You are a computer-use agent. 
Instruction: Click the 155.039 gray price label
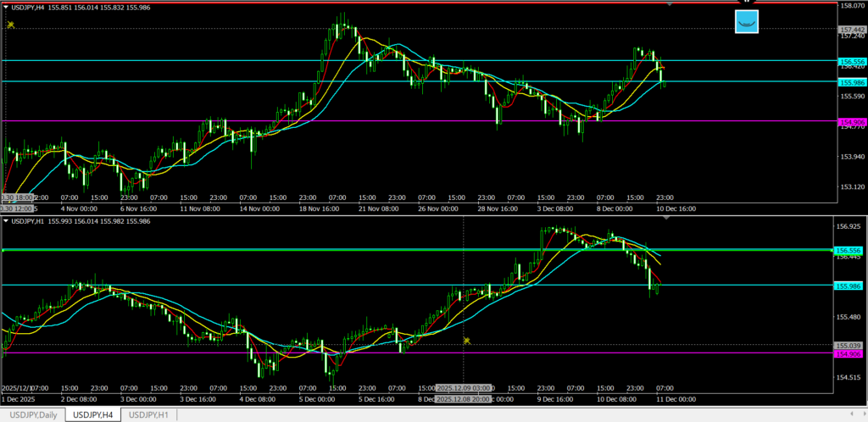coord(849,346)
